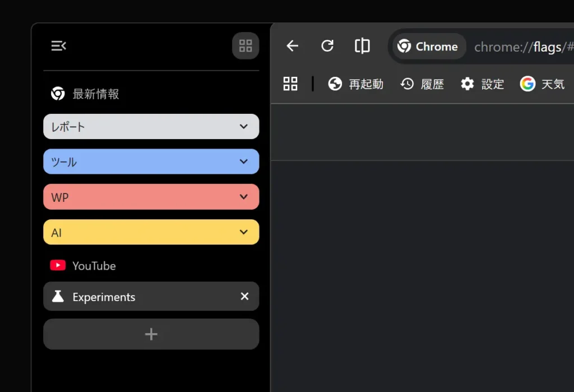Click the + button to add a group
This screenshot has width=574, height=392.
pyautogui.click(x=151, y=334)
